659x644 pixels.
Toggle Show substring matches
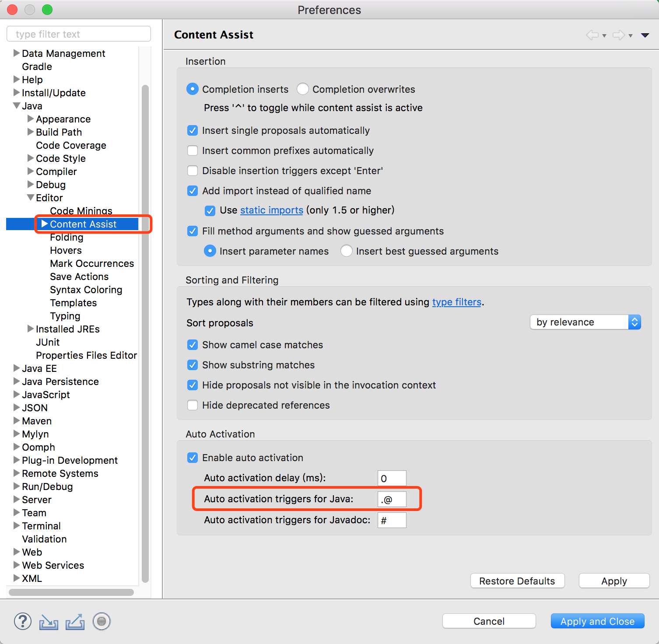[193, 365]
